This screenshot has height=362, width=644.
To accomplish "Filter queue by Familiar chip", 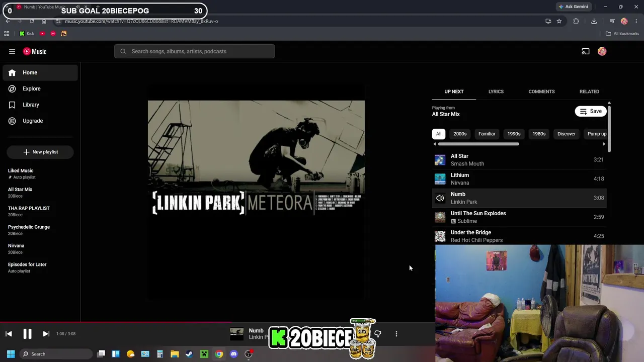I will 487,134.
